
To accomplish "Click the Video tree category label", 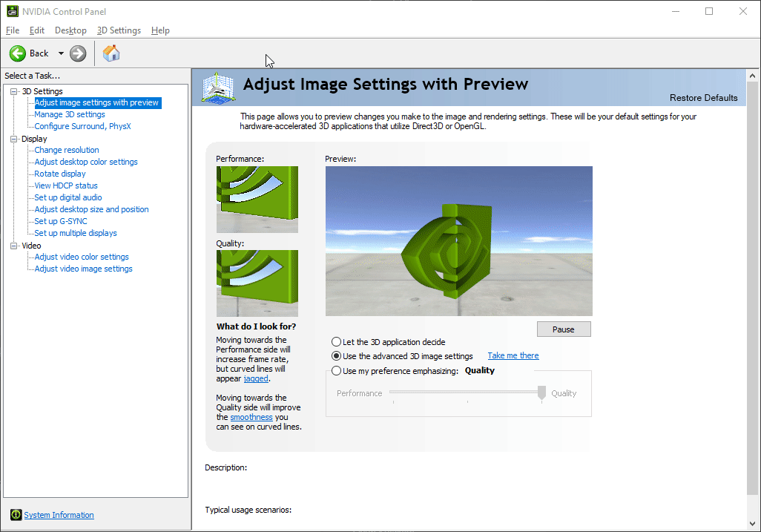I will pyautogui.click(x=31, y=246).
